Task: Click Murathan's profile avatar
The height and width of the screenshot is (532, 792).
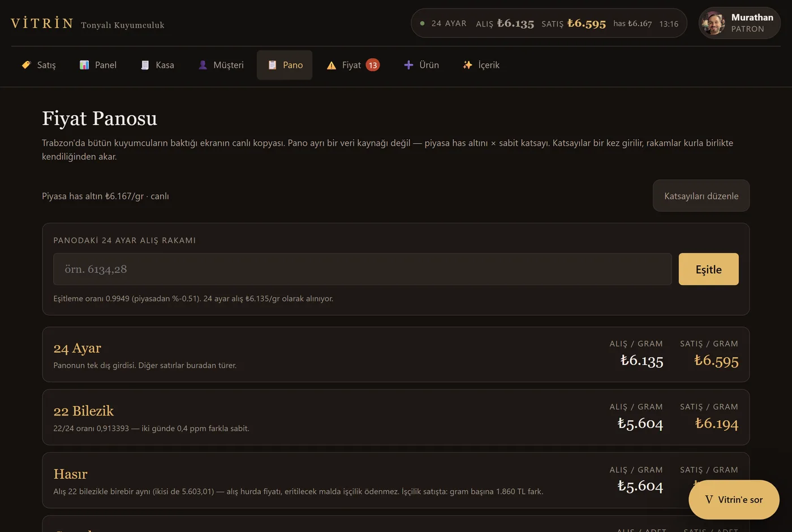Action: click(713, 23)
